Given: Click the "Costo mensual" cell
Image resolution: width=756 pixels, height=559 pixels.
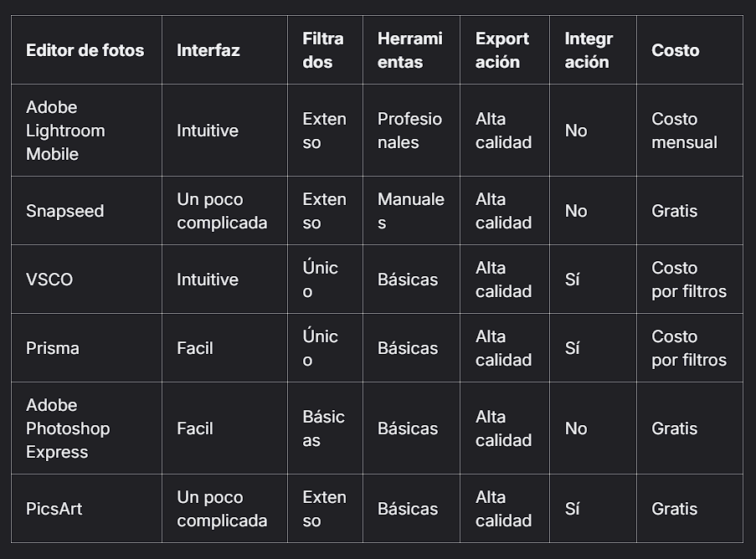Looking at the screenshot, I should [x=684, y=131].
